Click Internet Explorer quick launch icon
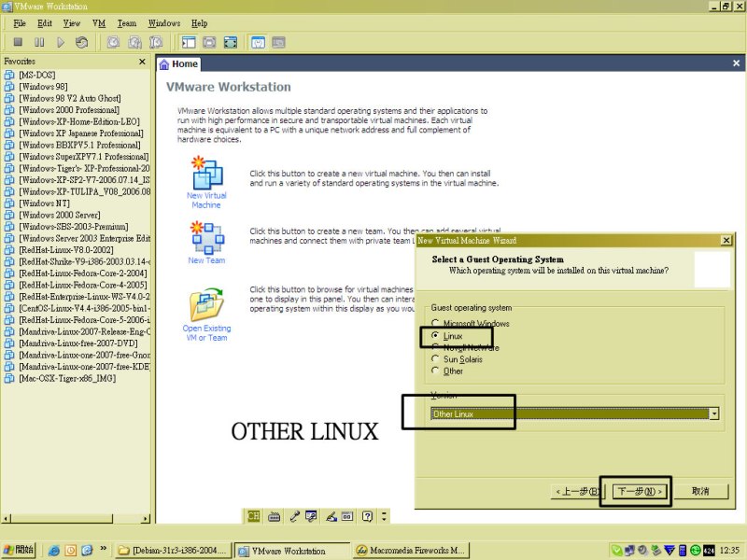The height and width of the screenshot is (560, 747). click(x=53, y=551)
